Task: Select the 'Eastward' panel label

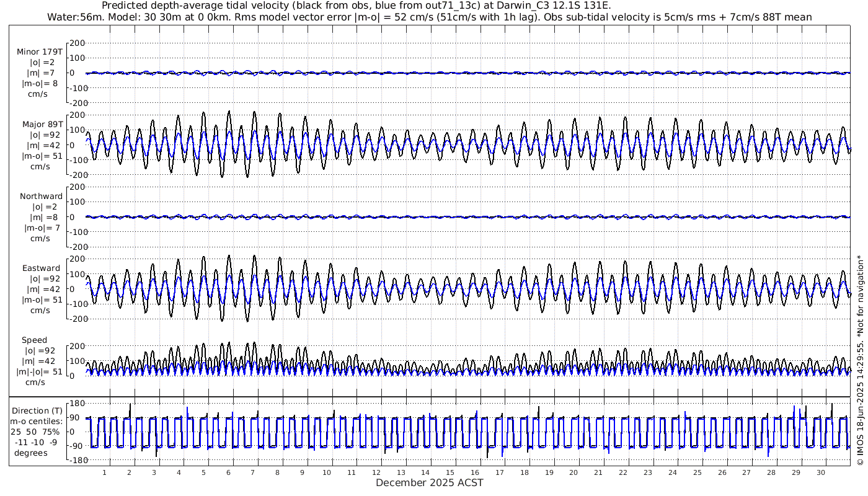Action: pos(41,268)
